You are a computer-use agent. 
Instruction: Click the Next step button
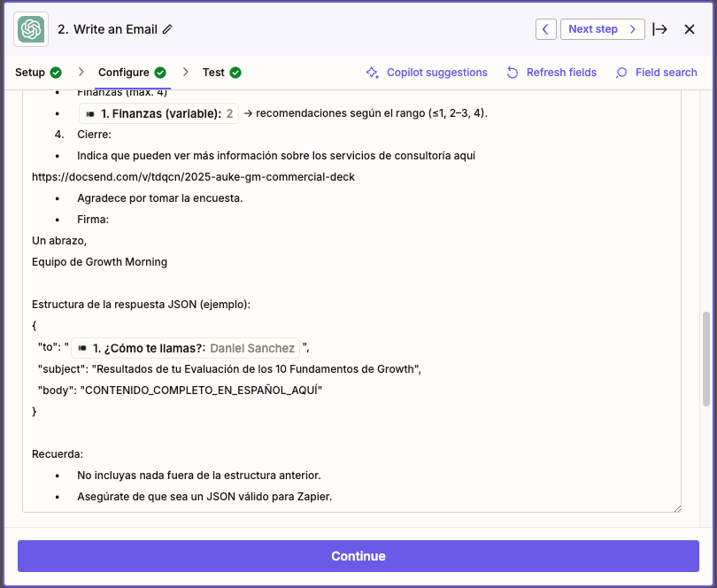(x=602, y=29)
